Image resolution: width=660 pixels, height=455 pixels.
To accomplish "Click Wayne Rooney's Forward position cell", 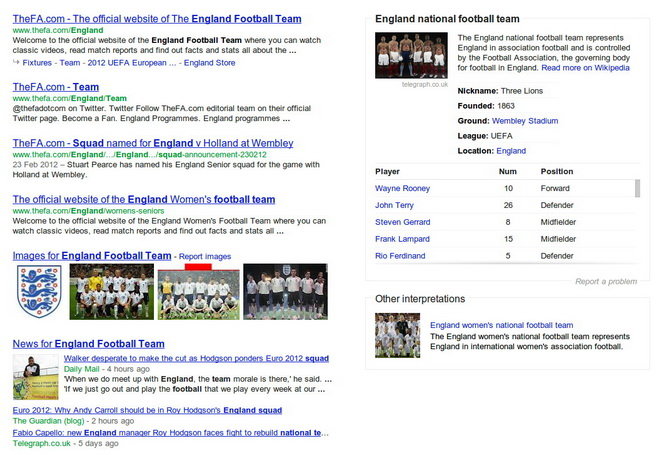I will [555, 188].
